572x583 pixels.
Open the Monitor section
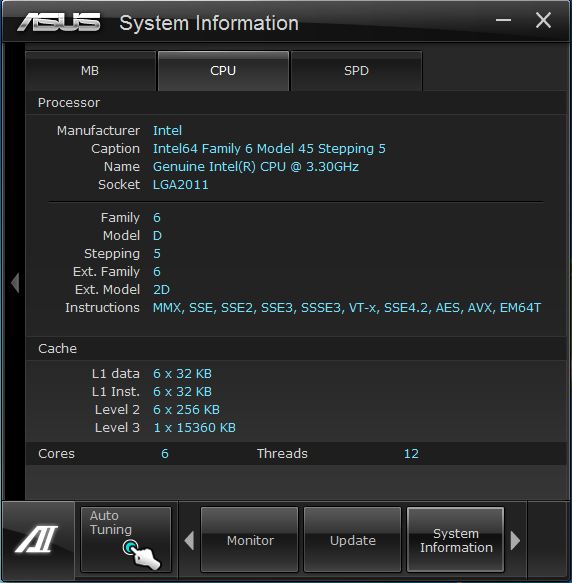pyautogui.click(x=250, y=540)
